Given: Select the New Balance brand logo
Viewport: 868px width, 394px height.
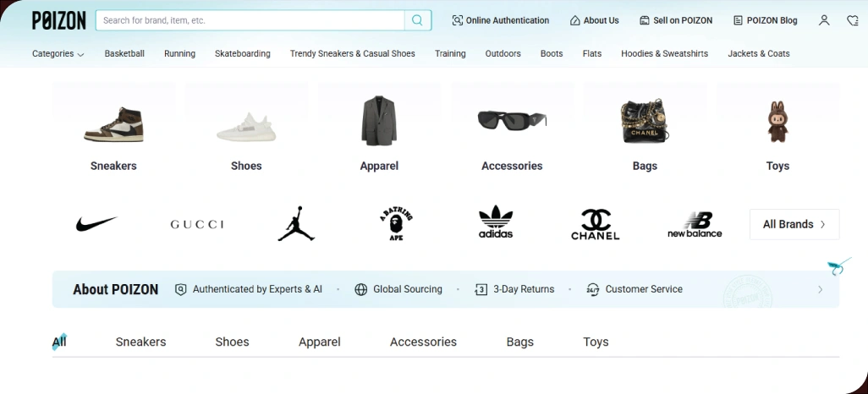Looking at the screenshot, I should (695, 225).
